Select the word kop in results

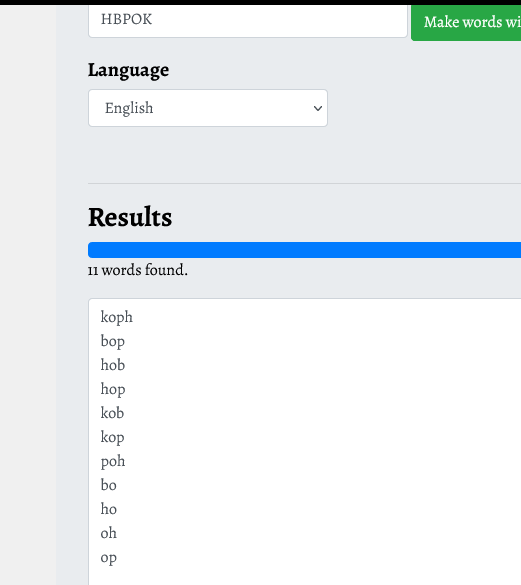[x=112, y=438]
